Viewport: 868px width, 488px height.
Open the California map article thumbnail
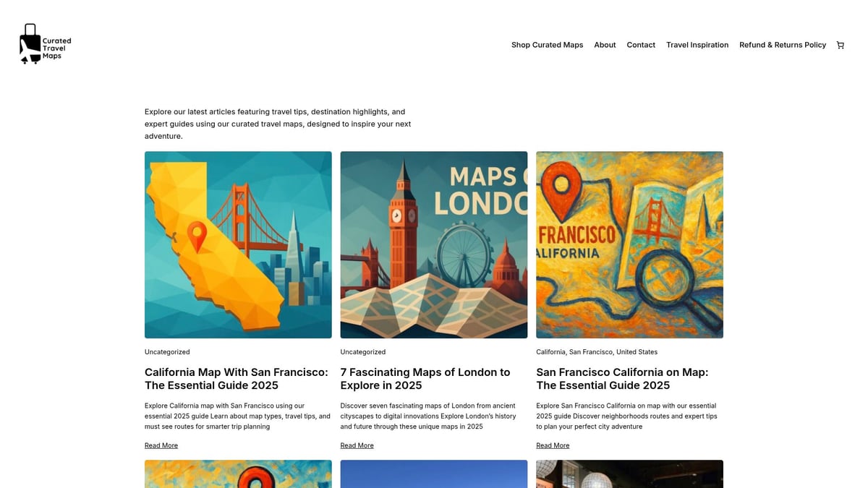click(238, 244)
